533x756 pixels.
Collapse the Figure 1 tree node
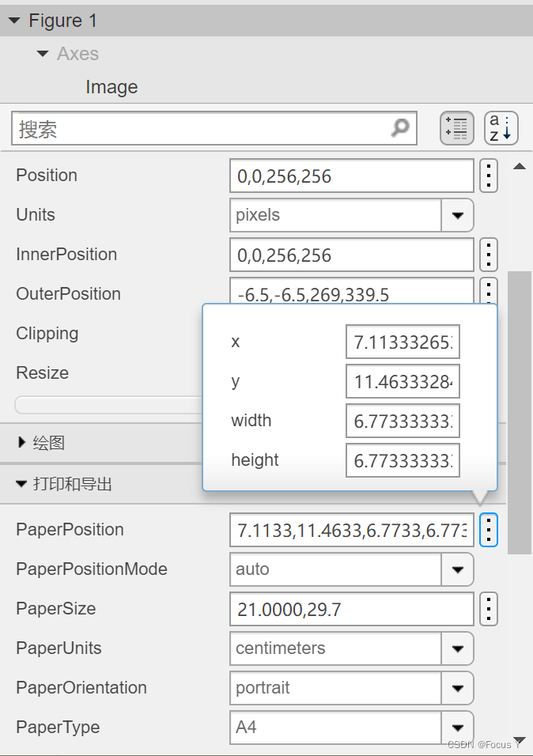(14, 21)
